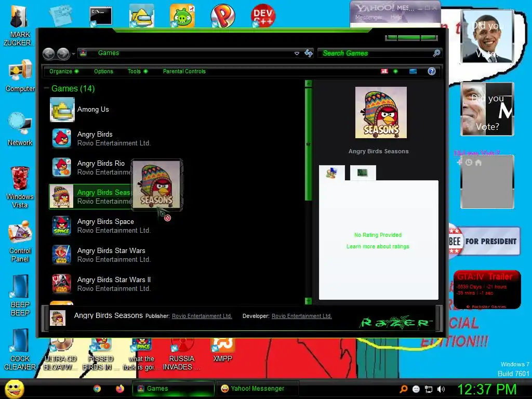The width and height of the screenshot is (532, 399).
Task: Go back in Games explorer
Action: pos(48,54)
